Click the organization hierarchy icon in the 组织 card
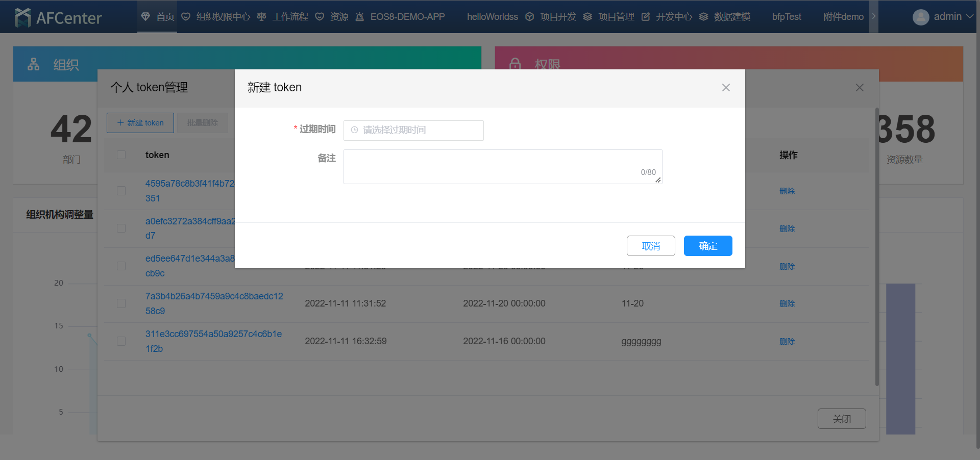Screen dimensions: 980x460 tap(34, 64)
